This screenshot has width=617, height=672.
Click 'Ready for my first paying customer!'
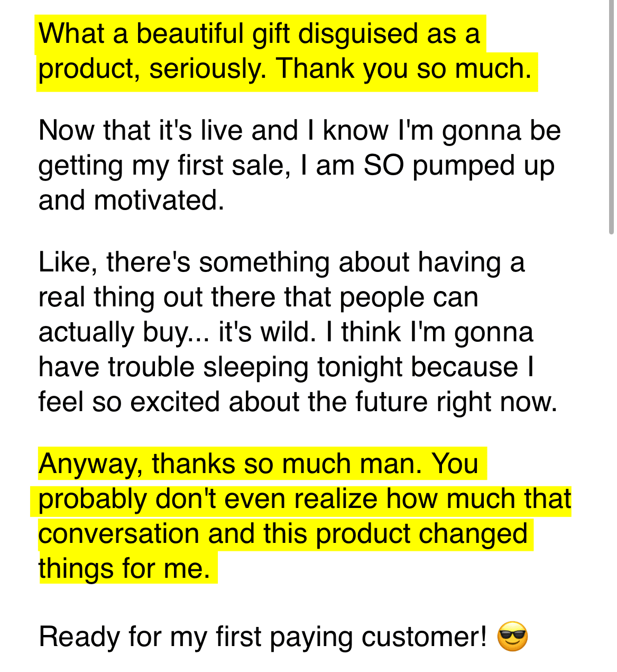click(263, 637)
